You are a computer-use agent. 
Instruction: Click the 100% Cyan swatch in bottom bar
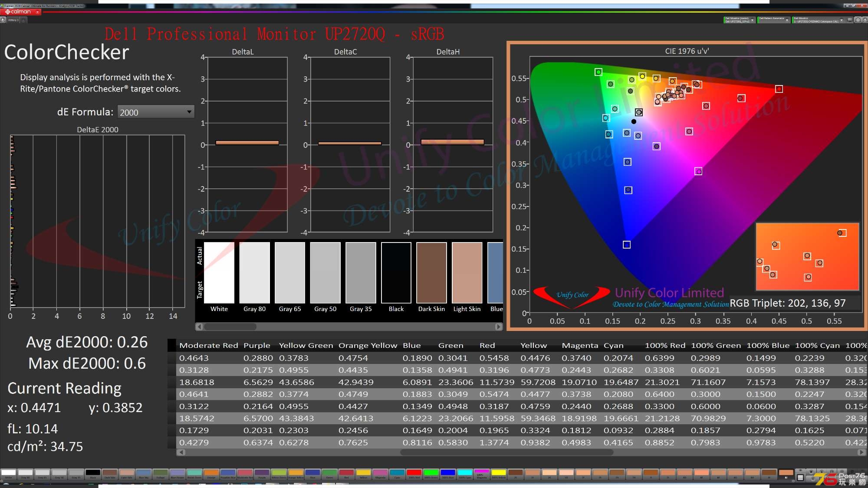pyautogui.click(x=465, y=474)
